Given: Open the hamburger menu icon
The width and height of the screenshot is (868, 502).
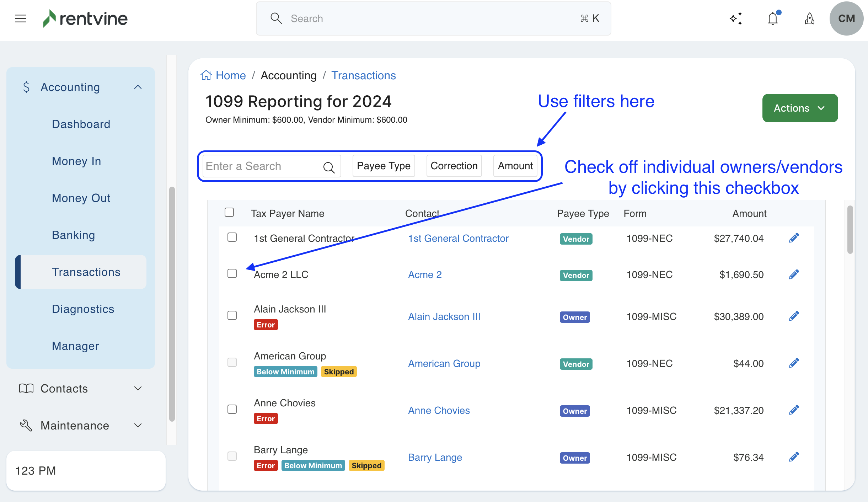Looking at the screenshot, I should (21, 18).
